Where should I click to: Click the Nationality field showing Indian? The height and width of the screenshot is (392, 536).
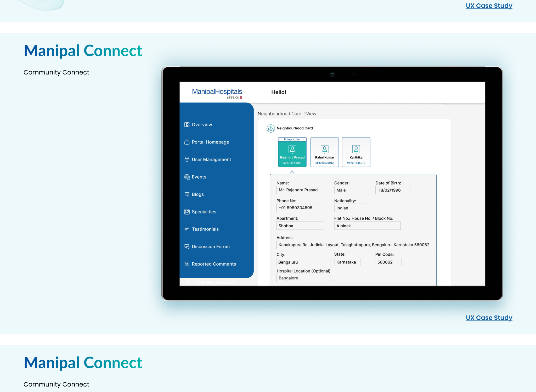351,208
